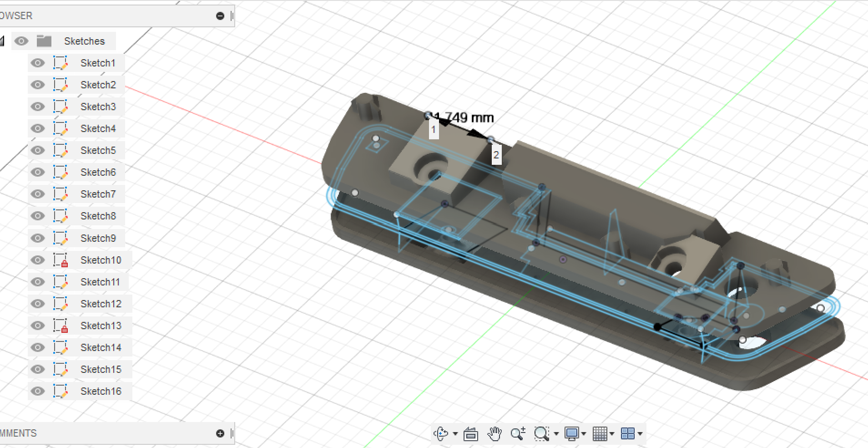Toggle visibility of Sketch11
This screenshot has width=868, height=448.
click(x=38, y=282)
